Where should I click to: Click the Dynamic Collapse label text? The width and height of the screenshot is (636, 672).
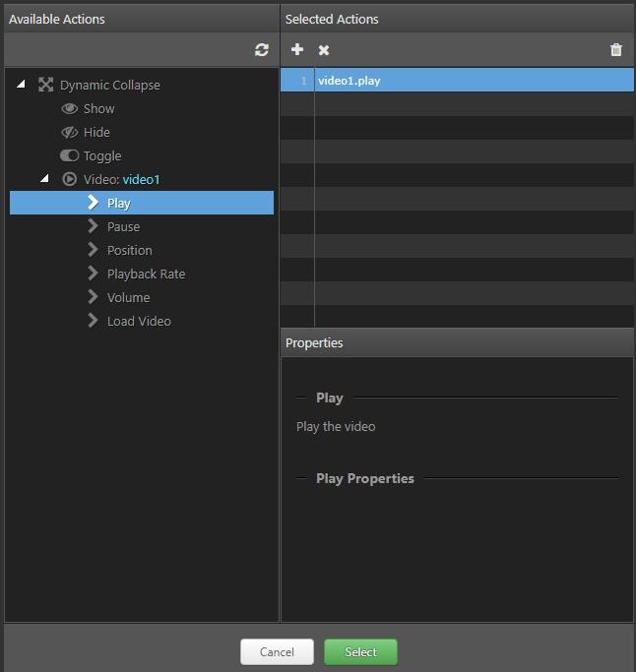coord(110,86)
